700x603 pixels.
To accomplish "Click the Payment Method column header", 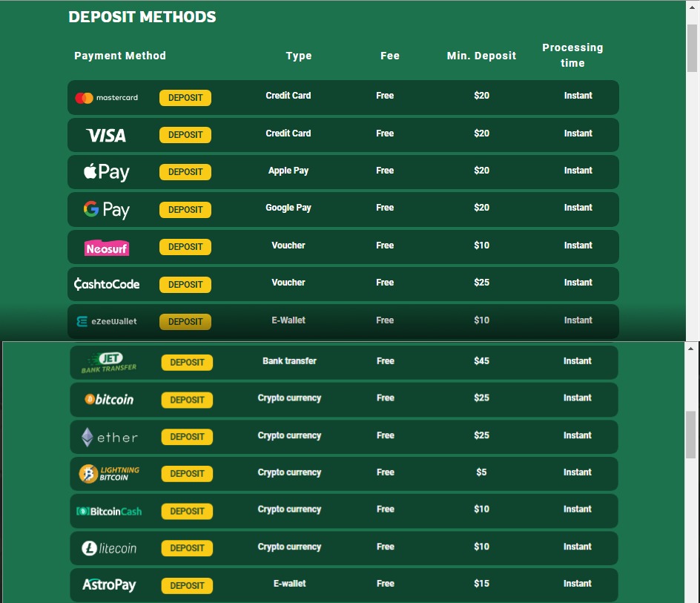I will pyautogui.click(x=120, y=56).
